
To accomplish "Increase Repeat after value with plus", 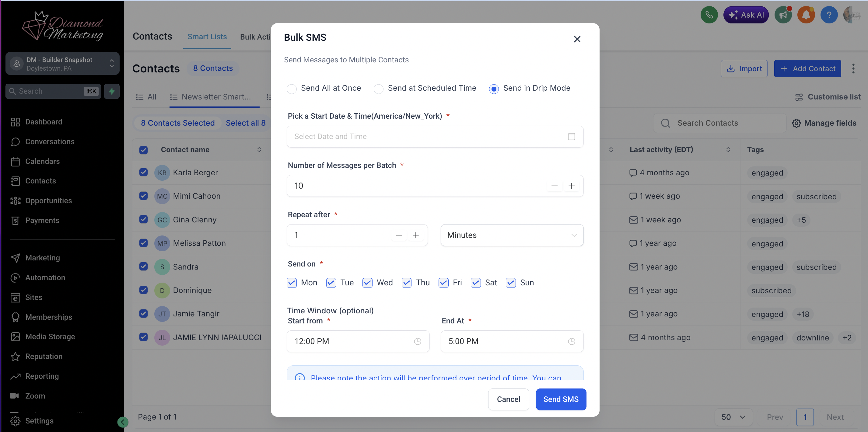I will [416, 235].
